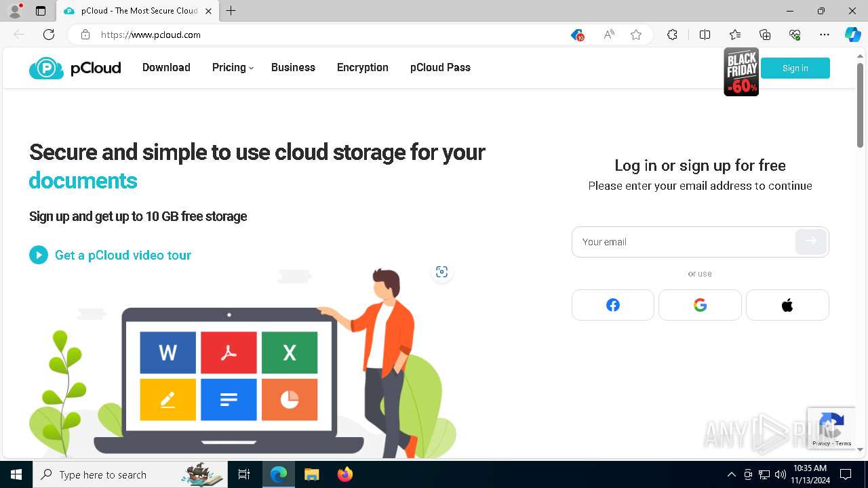Launch Firefox from taskbar
The height and width of the screenshot is (488, 868).
(345, 474)
